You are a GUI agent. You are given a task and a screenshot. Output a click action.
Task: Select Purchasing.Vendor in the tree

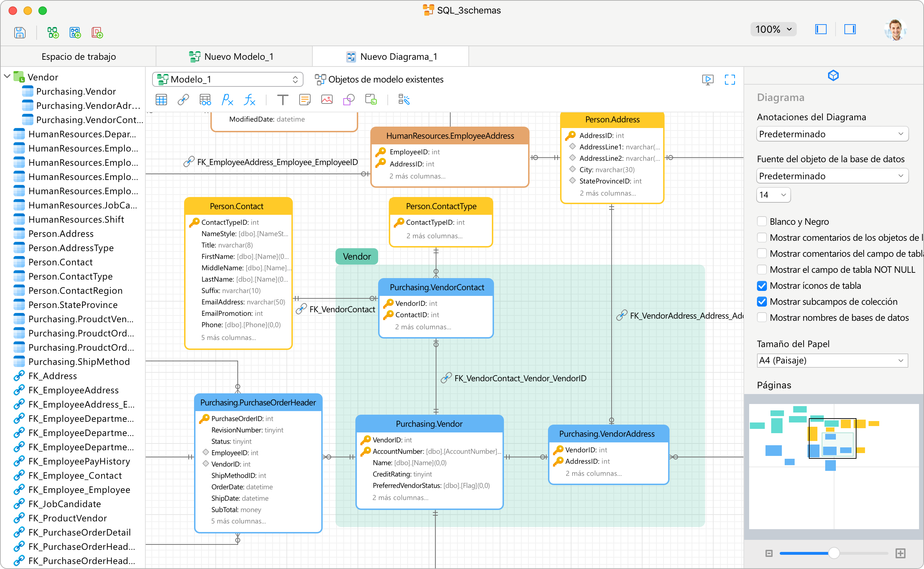tap(76, 91)
